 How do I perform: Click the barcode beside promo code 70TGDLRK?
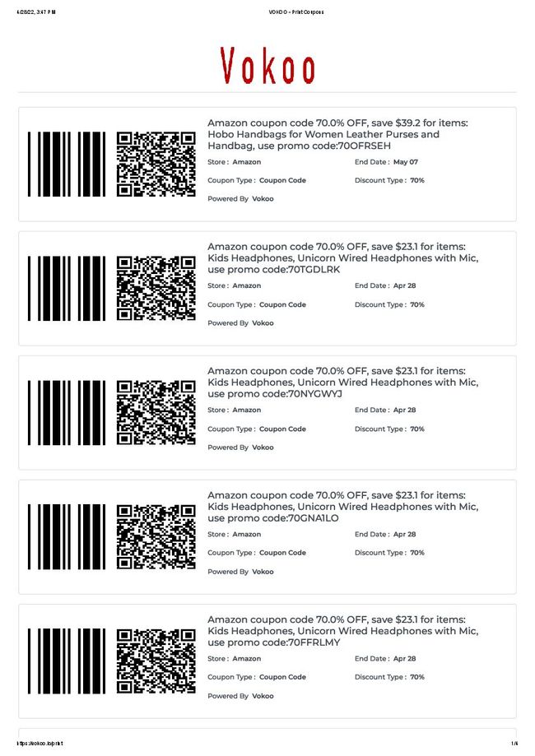click(67, 288)
